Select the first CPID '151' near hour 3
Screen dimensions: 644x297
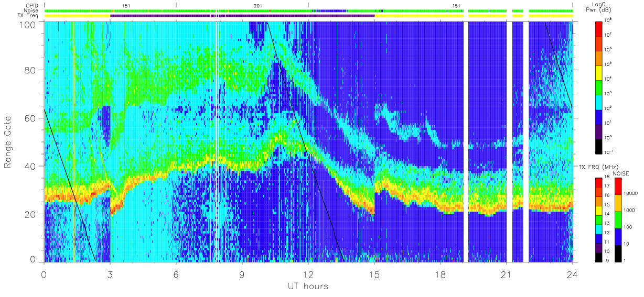click(x=126, y=5)
